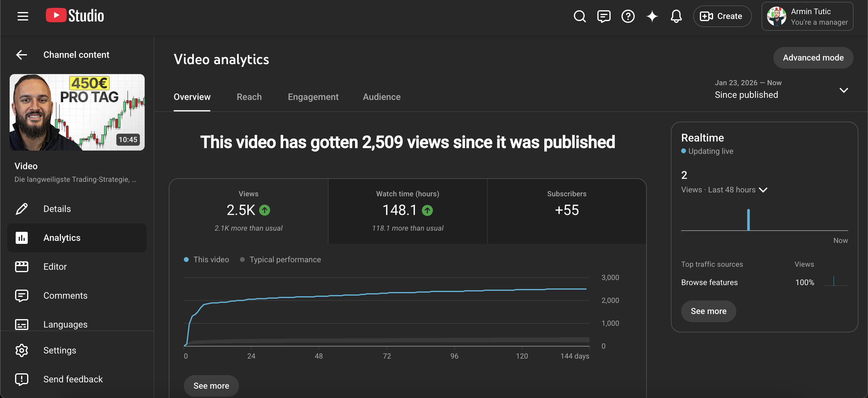Open the hamburger navigation menu
Screen dimensions: 868x398
click(x=23, y=16)
